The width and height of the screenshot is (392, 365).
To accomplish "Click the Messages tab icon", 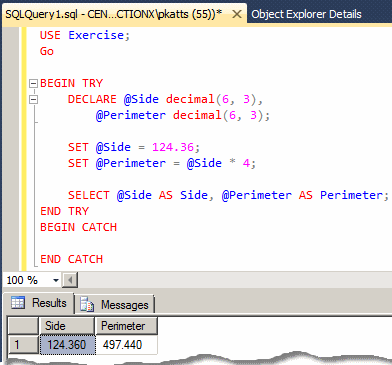I will point(87,304).
